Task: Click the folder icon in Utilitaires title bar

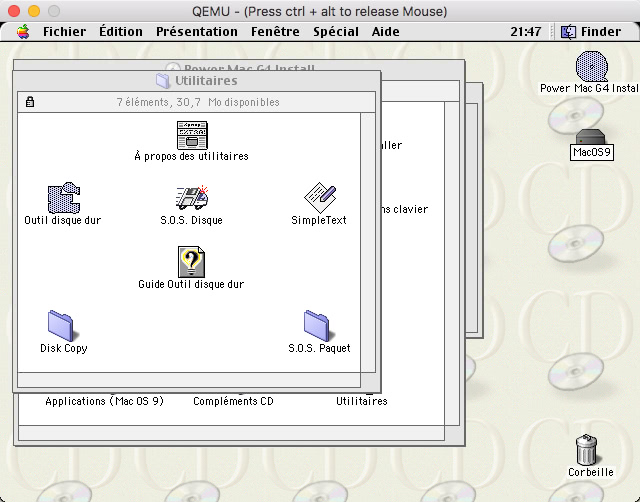Action: (163, 80)
